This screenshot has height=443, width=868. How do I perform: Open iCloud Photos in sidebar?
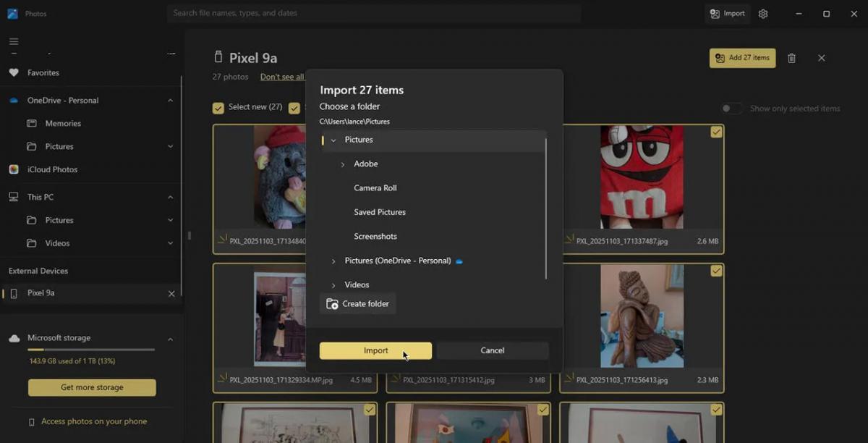pos(52,169)
